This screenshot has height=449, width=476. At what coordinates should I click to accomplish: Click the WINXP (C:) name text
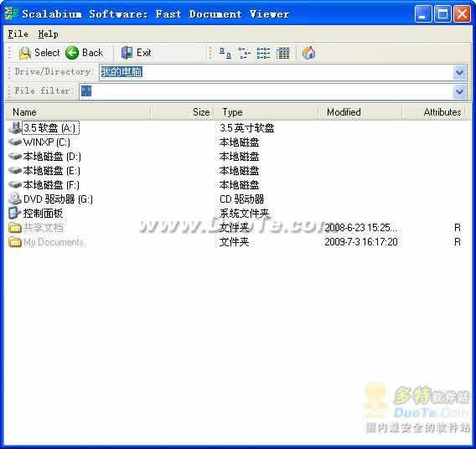pyautogui.click(x=47, y=142)
